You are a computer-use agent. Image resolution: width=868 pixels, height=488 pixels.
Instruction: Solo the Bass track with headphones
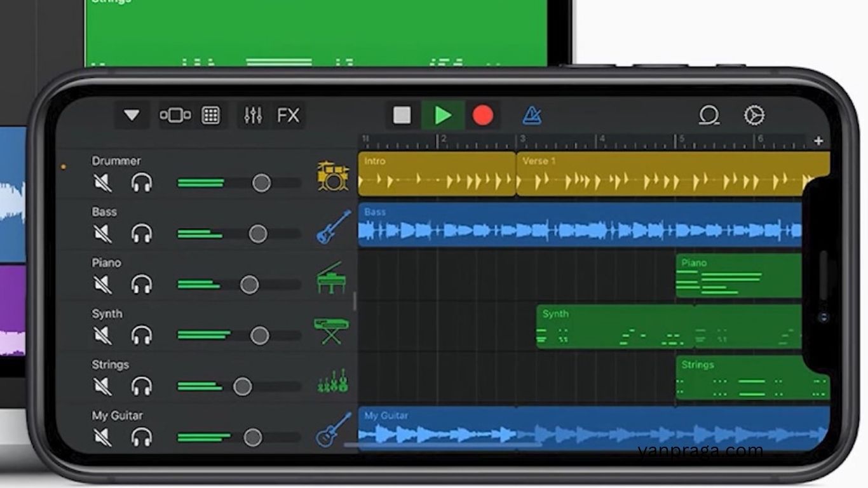click(x=142, y=234)
